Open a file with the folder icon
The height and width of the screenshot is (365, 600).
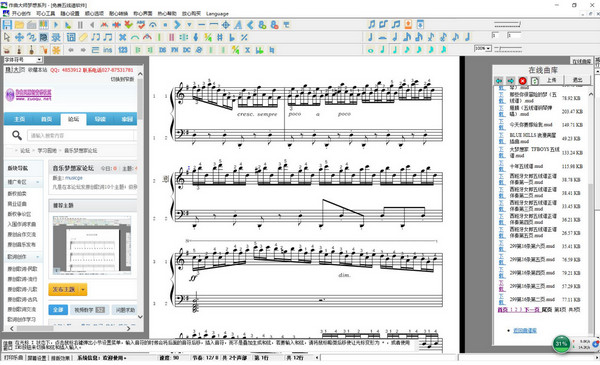coord(19,25)
